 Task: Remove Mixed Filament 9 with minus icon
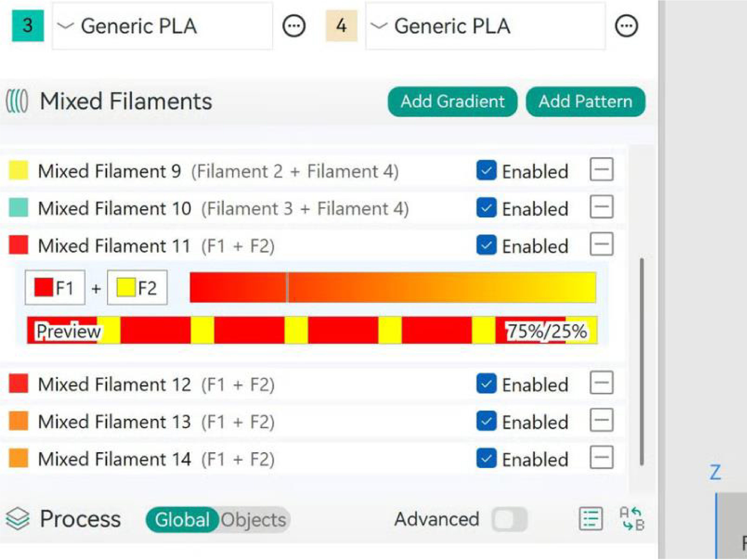pyautogui.click(x=601, y=170)
